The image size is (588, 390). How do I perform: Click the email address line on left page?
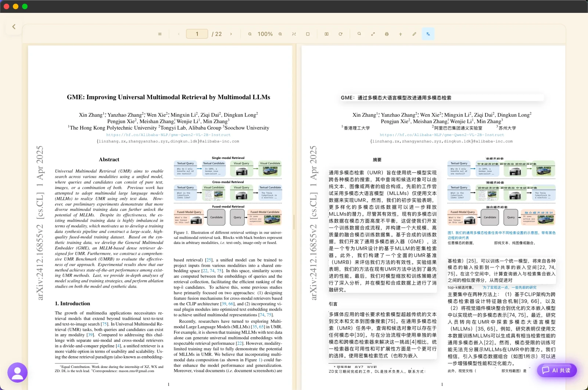point(168,141)
